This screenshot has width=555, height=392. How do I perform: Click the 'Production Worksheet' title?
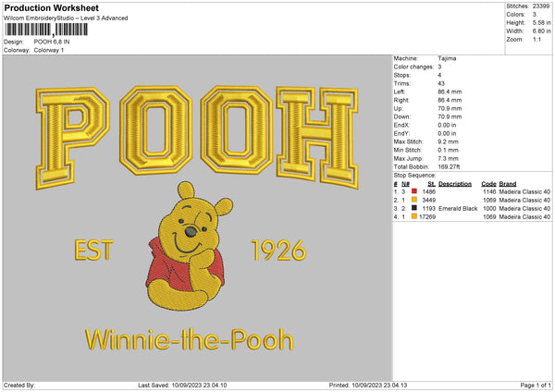point(51,7)
